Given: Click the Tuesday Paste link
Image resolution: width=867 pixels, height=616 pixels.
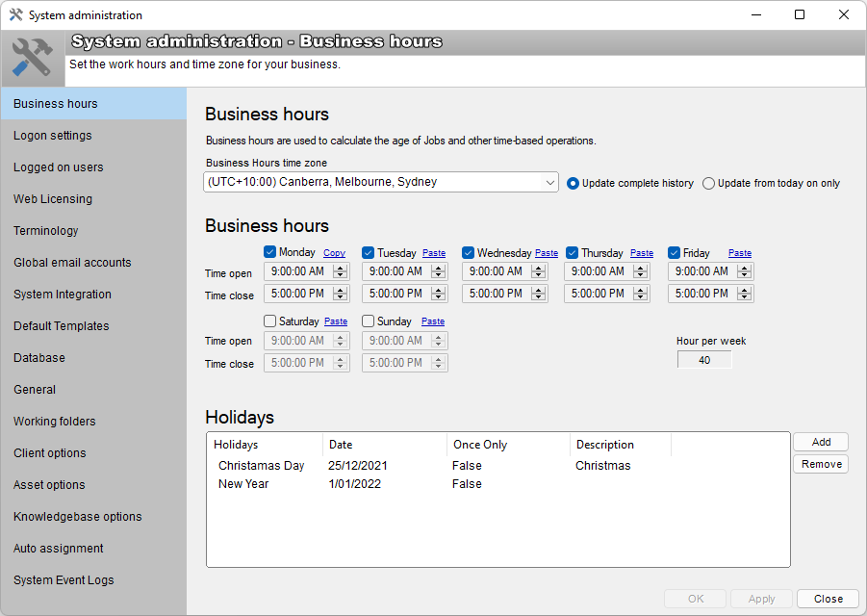Looking at the screenshot, I should (433, 253).
